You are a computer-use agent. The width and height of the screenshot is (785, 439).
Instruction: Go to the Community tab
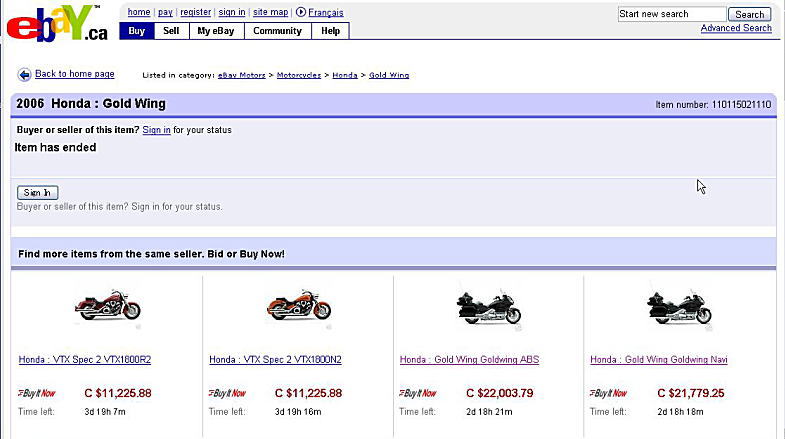click(x=277, y=31)
